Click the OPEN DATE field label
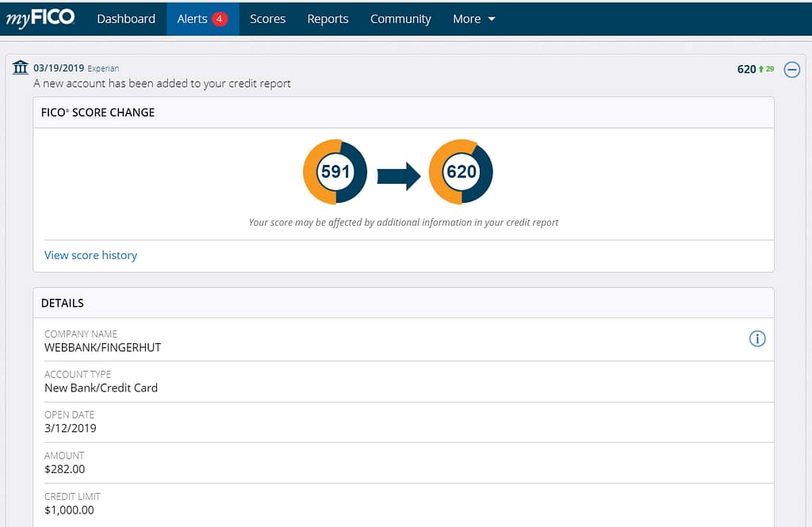812x527 pixels. [x=70, y=414]
